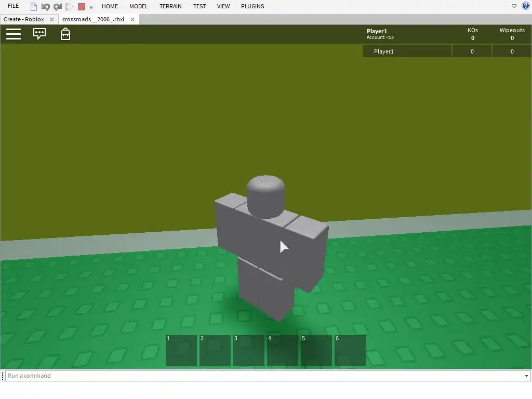The height and width of the screenshot is (399, 532).
Task: Click Player1 row in the leaderboard
Action: point(447,51)
